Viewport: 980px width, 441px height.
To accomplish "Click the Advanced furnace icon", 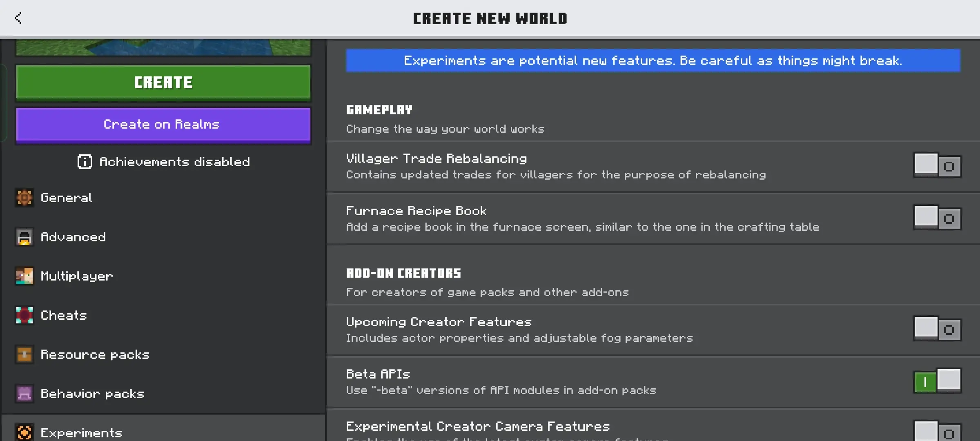I will [24, 237].
